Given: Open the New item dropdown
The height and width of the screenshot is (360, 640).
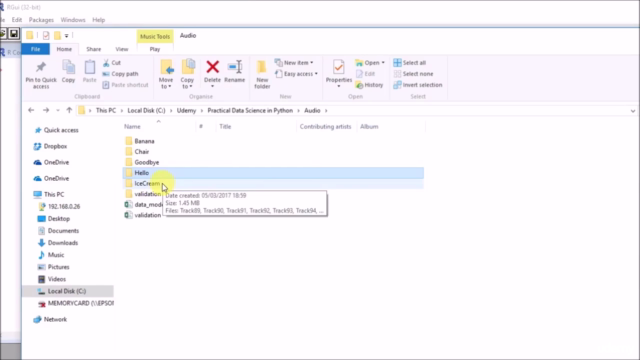Looking at the screenshot, I should click(x=294, y=63).
